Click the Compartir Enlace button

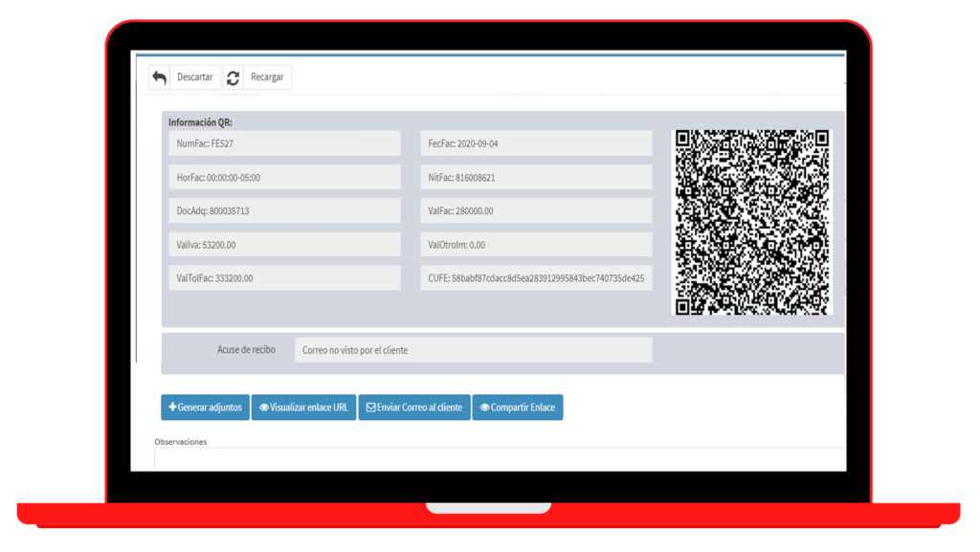click(518, 408)
